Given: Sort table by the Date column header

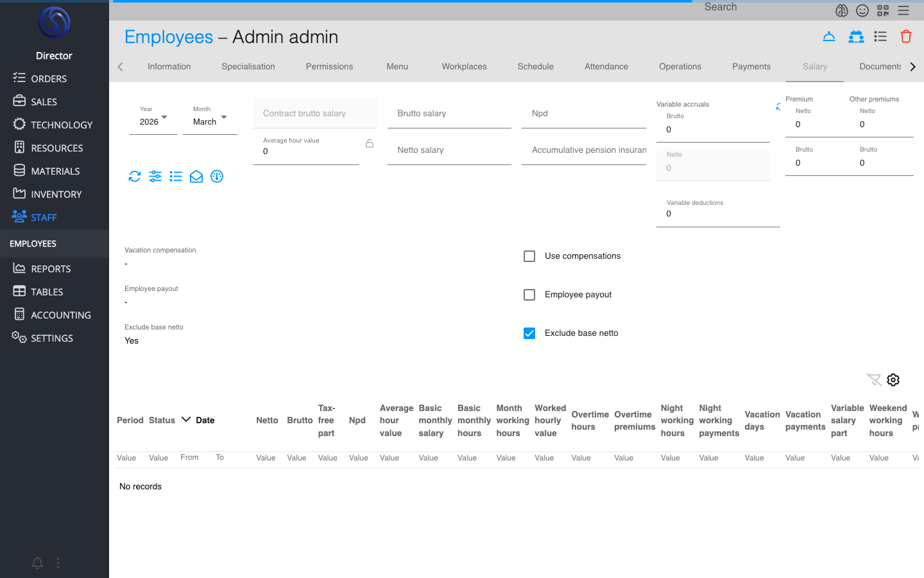Looking at the screenshot, I should 205,421.
